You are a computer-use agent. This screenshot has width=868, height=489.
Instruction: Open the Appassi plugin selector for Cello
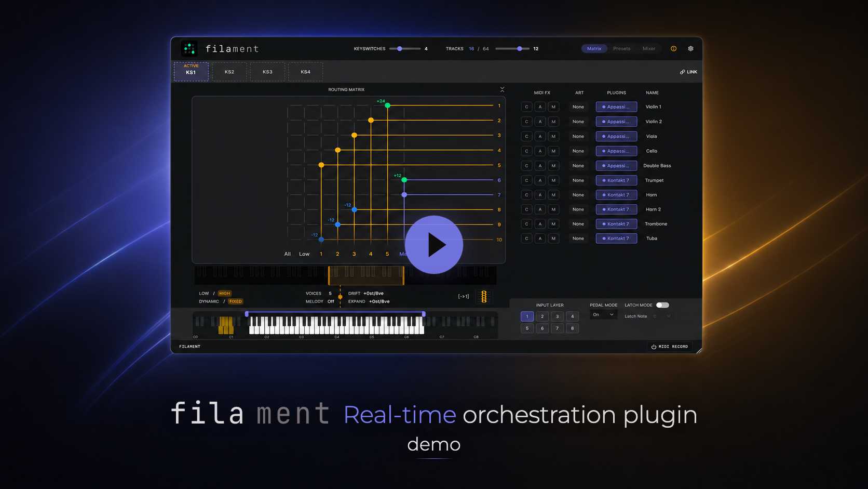(616, 151)
